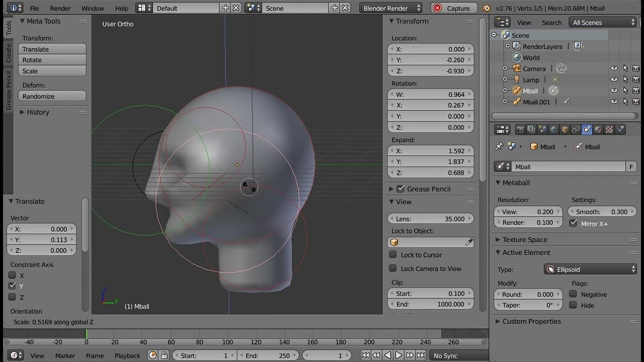Open the Render Layers properties tab
Image resolution: width=644 pixels, height=362 pixels.
click(531, 129)
